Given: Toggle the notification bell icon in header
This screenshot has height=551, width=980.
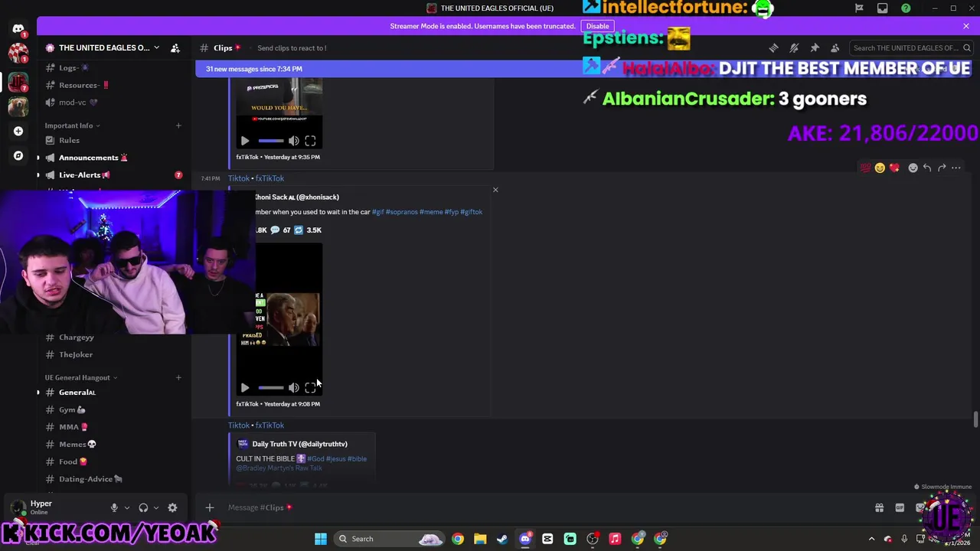Looking at the screenshot, I should pos(794,47).
